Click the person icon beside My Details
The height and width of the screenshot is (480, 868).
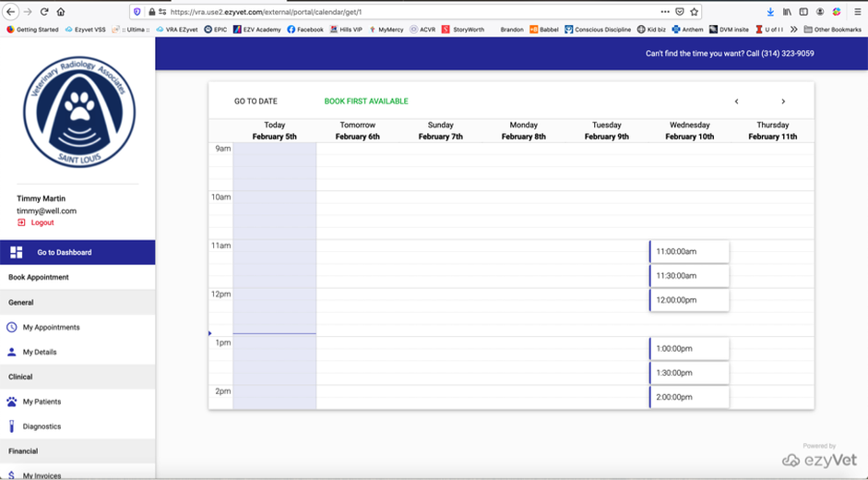point(12,352)
